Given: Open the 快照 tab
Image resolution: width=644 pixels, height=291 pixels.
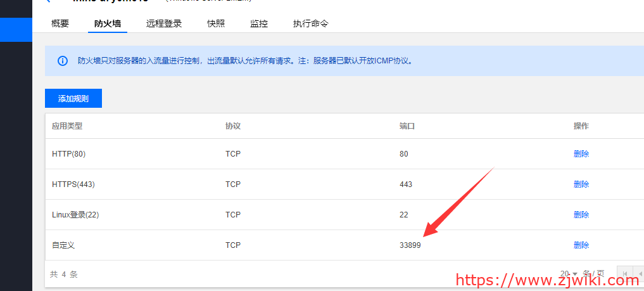Looking at the screenshot, I should click(216, 23).
